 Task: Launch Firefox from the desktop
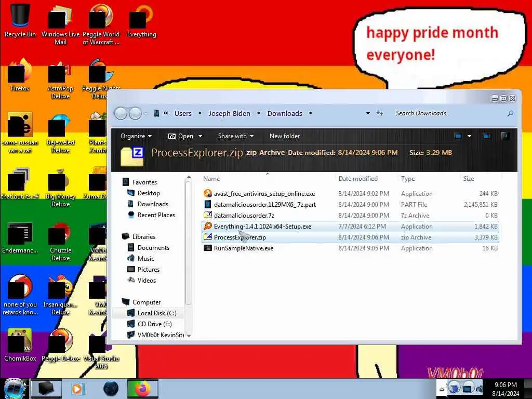point(20,75)
